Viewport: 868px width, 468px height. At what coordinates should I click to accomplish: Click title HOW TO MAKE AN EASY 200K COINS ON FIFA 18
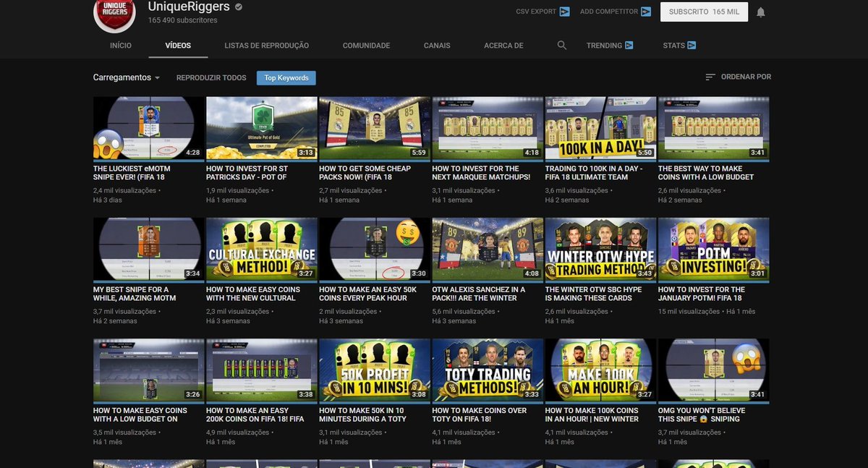(x=255, y=414)
